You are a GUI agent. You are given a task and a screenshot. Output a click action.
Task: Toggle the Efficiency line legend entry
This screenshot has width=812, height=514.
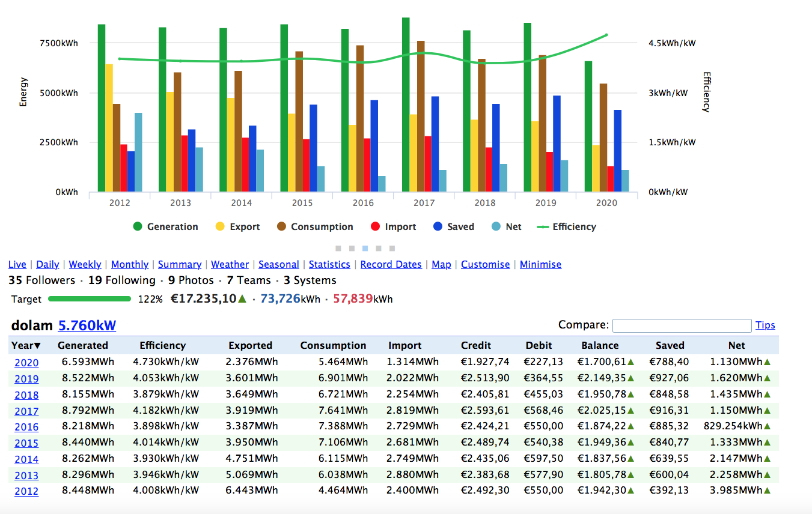pos(566,227)
